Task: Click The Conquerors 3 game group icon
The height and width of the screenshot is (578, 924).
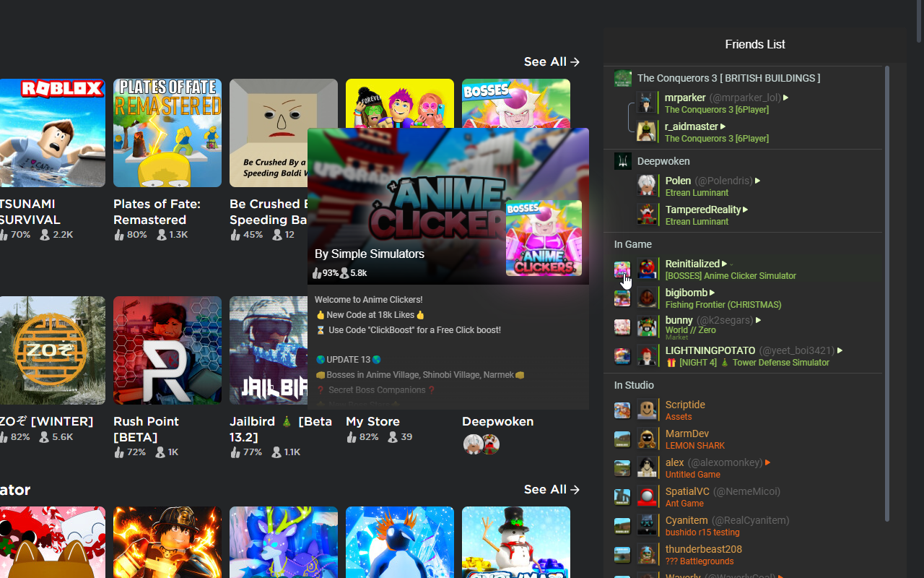Action: [623, 78]
